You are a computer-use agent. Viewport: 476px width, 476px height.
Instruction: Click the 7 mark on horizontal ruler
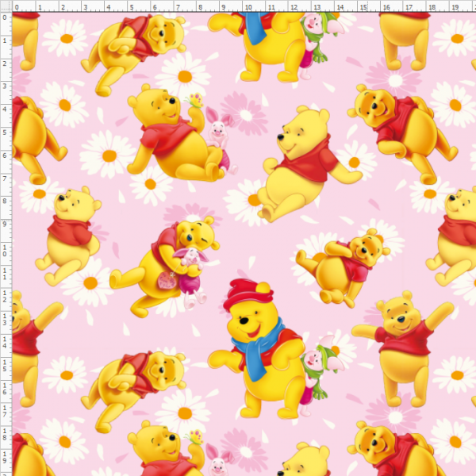[178, 7]
